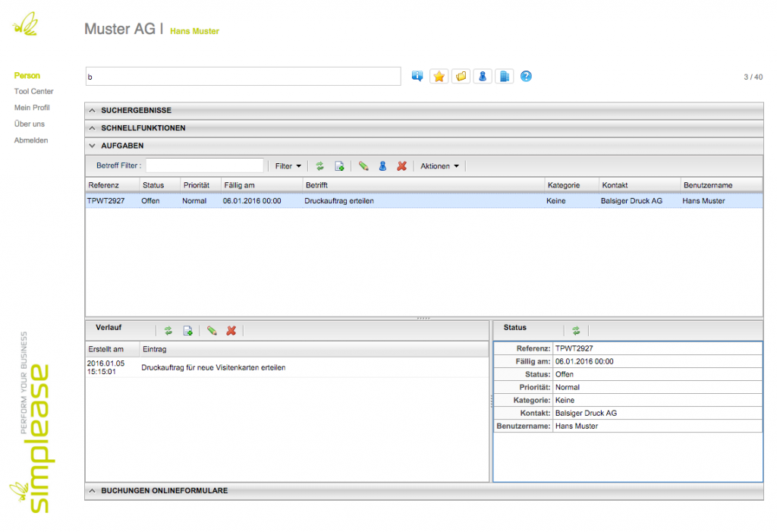Viewport: 777px width, 532px height.
Task: Sort tasks by the Referenz column header
Action: click(112, 185)
